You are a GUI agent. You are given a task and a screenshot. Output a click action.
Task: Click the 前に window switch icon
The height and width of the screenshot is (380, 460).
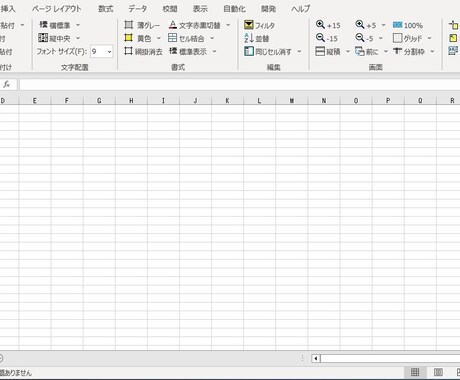point(360,51)
